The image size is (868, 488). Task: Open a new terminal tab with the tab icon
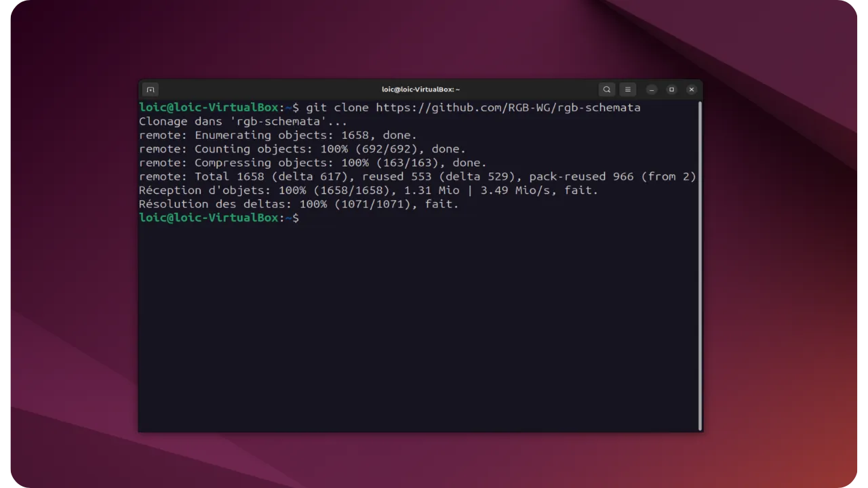150,89
